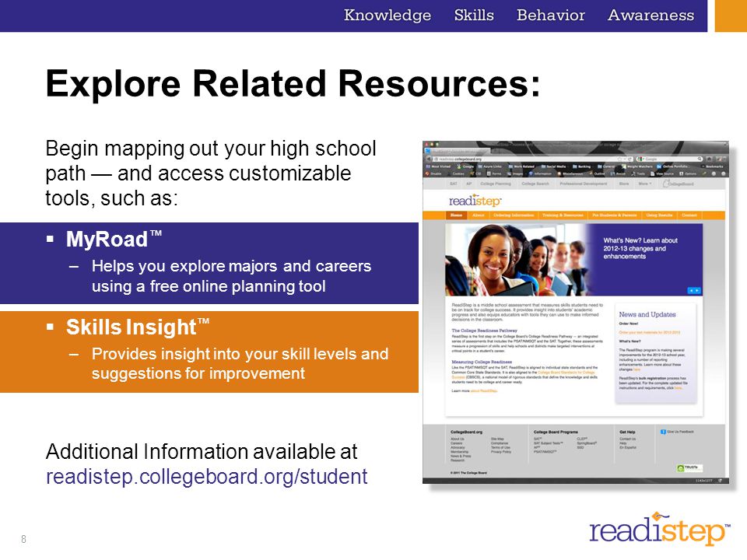
Task: Click the readistep logo inside the website screenshot
Action: [x=475, y=200]
